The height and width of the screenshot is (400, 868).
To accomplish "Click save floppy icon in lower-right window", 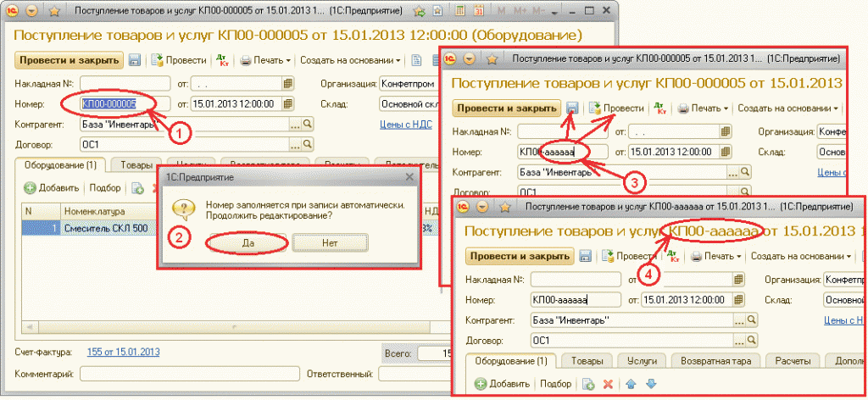I will tap(587, 256).
